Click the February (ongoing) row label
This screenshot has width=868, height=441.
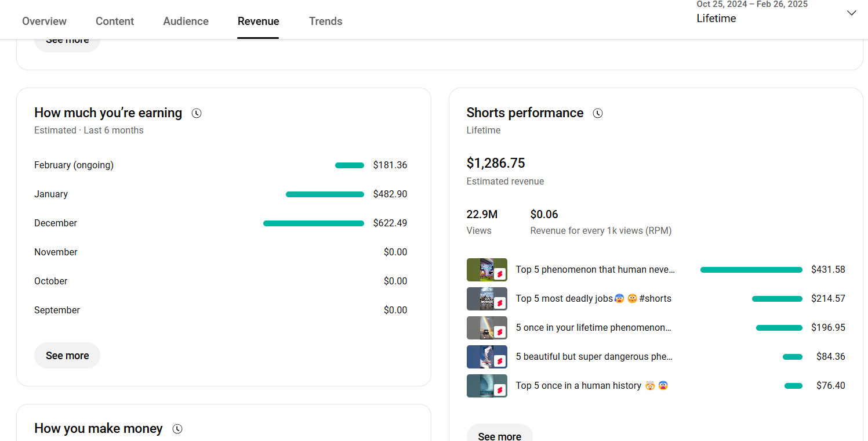coord(74,165)
